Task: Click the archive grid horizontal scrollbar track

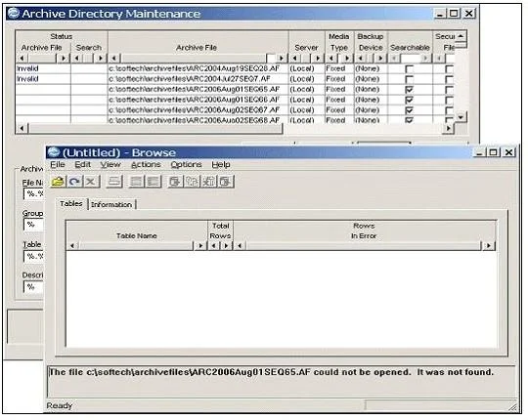Action: pyautogui.click(x=154, y=128)
